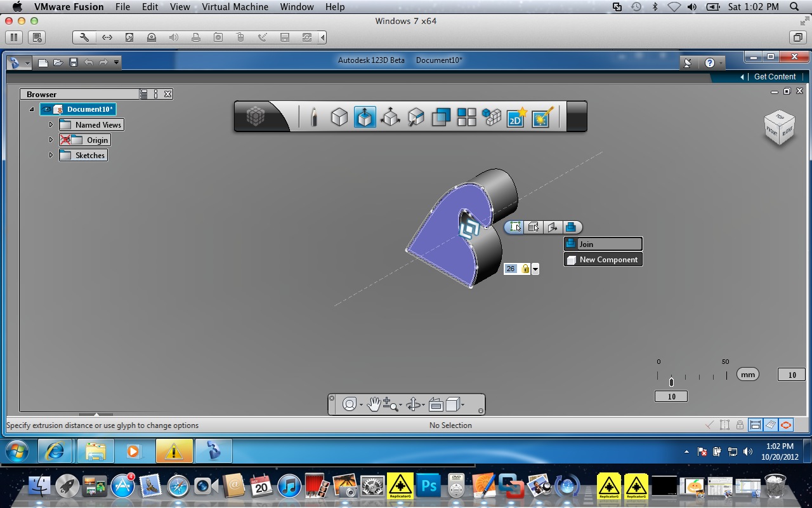
Task: Click the grid scale ruler slider handle
Action: [x=671, y=382]
